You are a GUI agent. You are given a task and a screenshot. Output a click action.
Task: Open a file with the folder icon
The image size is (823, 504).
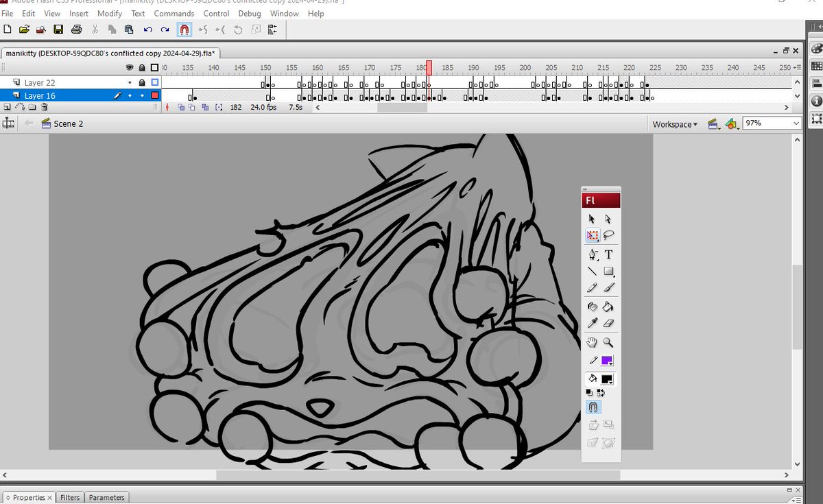pos(24,29)
